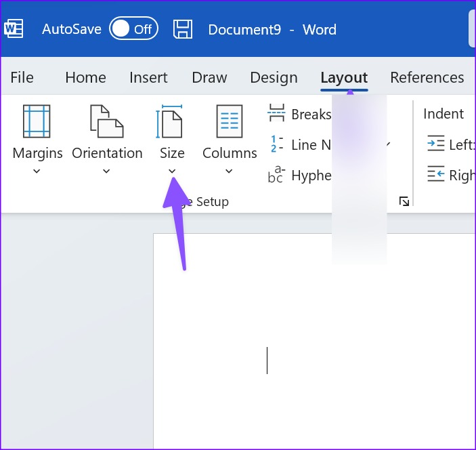Open the Page Setup dialog launcher
The width and height of the screenshot is (476, 450).
coord(404,201)
